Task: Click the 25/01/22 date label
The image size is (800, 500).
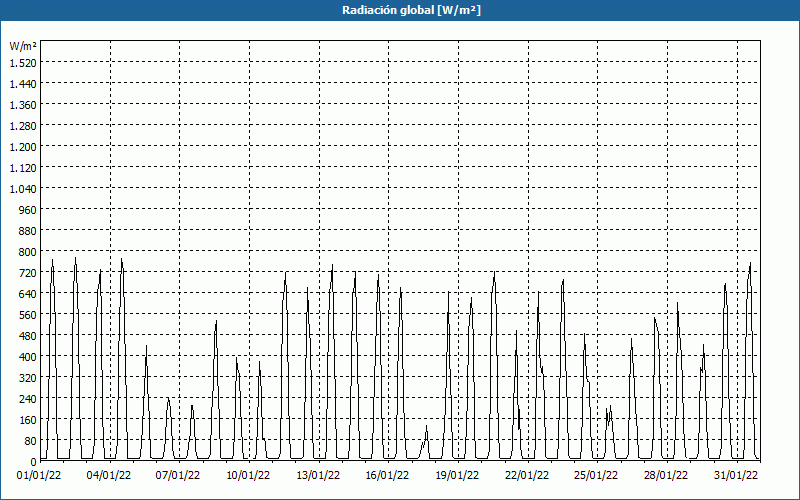Action: click(x=596, y=476)
